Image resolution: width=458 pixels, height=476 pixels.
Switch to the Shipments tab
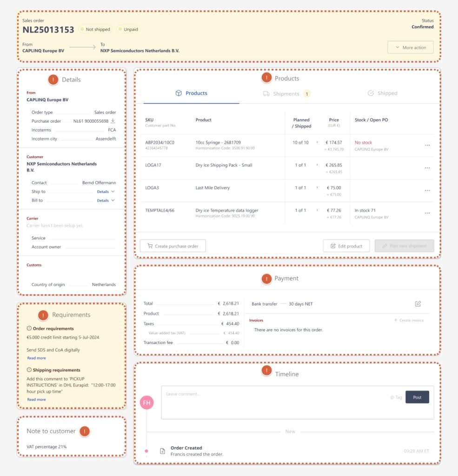(x=286, y=93)
